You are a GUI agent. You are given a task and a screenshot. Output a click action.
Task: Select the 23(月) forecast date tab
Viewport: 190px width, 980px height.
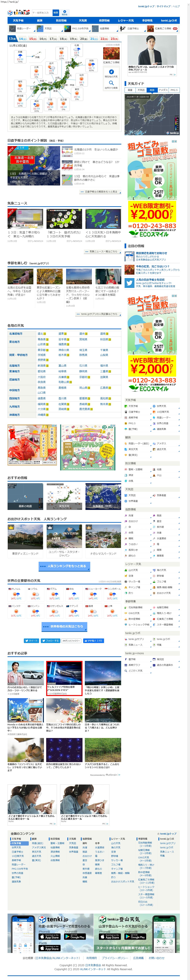114,39
